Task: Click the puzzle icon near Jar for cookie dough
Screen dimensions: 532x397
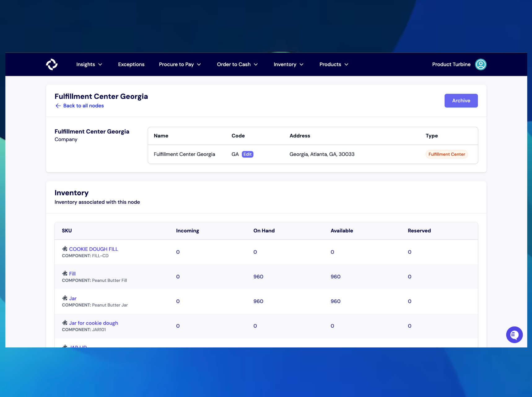Action: pos(65,323)
